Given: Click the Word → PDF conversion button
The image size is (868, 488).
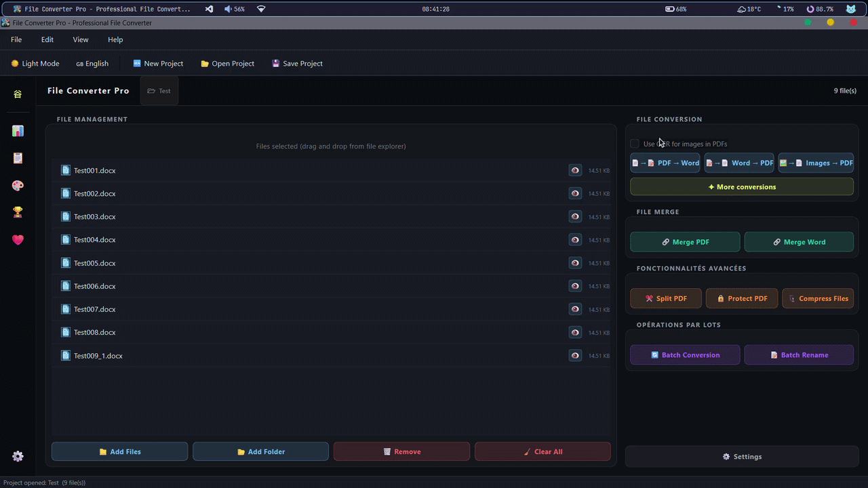Looking at the screenshot, I should [x=739, y=163].
